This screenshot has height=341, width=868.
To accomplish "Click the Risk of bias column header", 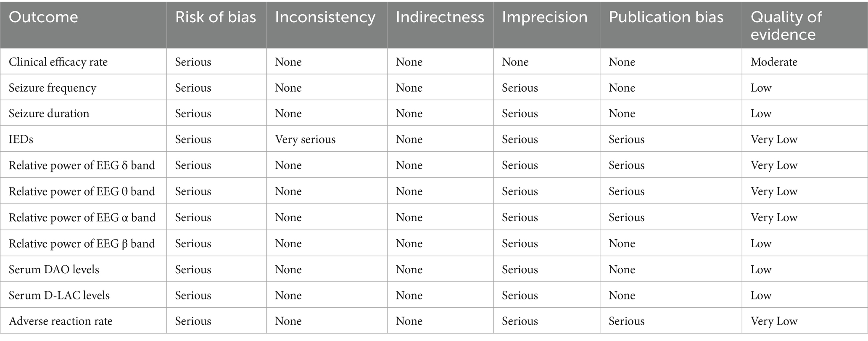I will click(x=215, y=17).
